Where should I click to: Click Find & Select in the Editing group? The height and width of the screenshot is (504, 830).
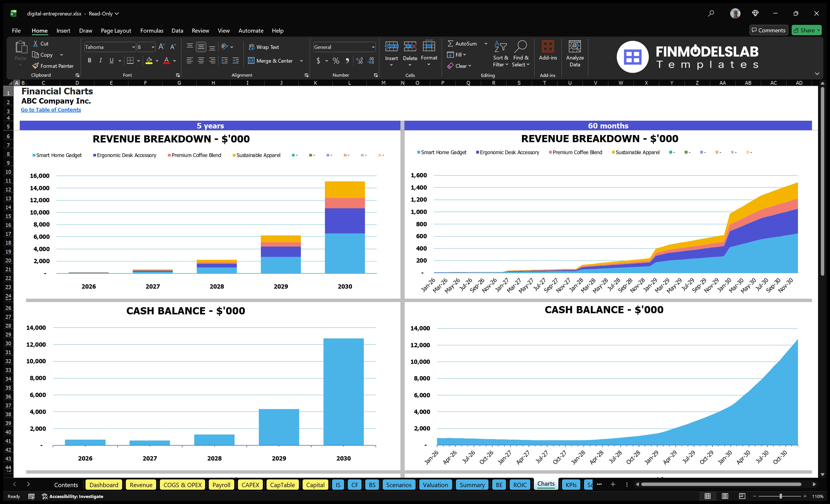point(521,54)
